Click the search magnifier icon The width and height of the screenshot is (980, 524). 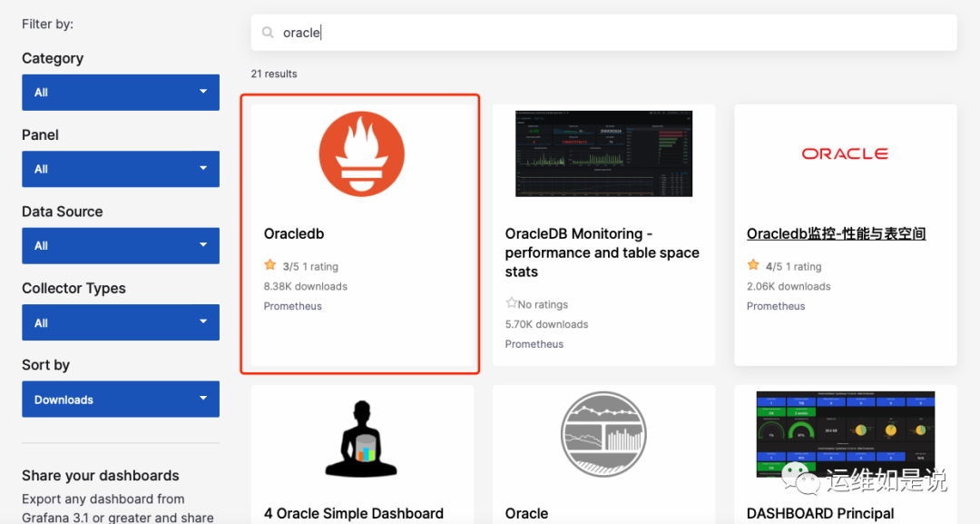click(268, 33)
